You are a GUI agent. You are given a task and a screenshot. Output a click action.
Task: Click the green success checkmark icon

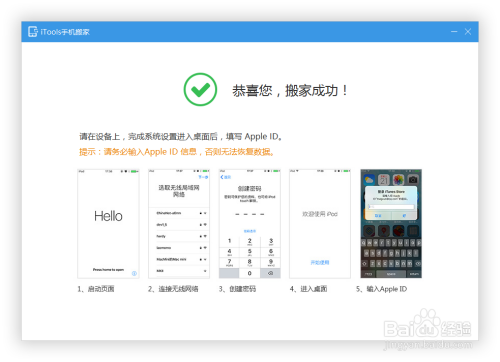tap(200, 90)
